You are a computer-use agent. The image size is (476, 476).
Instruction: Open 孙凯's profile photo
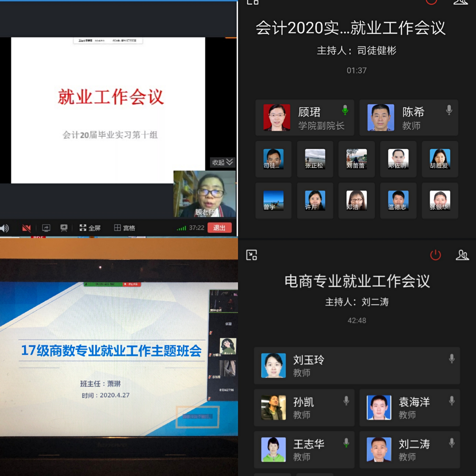[274, 408]
